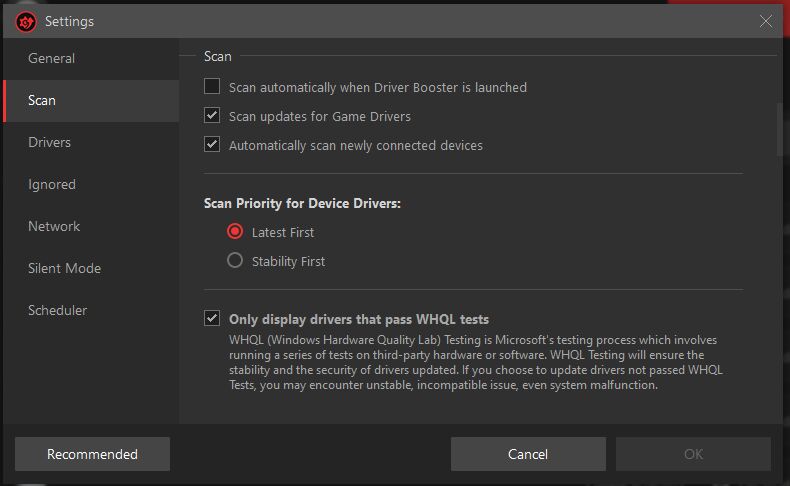Click the WHQL testing description paragraph
The image size is (790, 486).
476,363
